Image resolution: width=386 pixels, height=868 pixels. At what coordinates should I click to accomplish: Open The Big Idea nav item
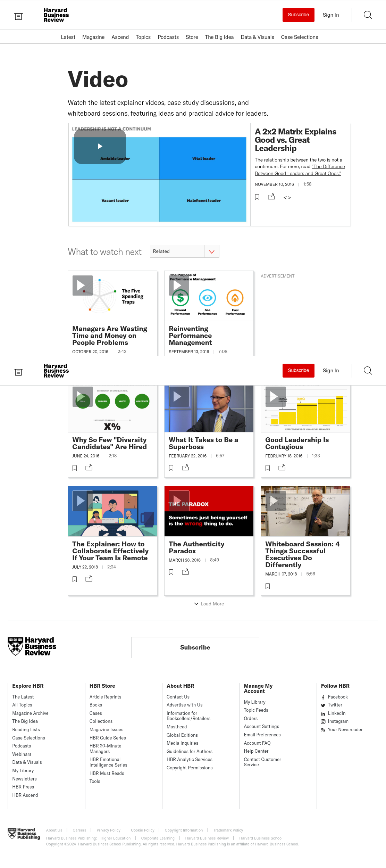(219, 37)
